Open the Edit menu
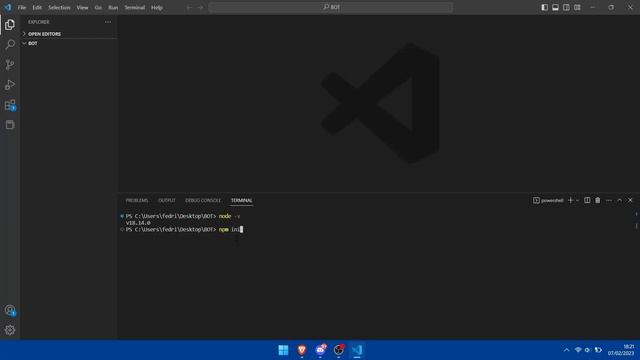The image size is (640, 360). click(37, 7)
